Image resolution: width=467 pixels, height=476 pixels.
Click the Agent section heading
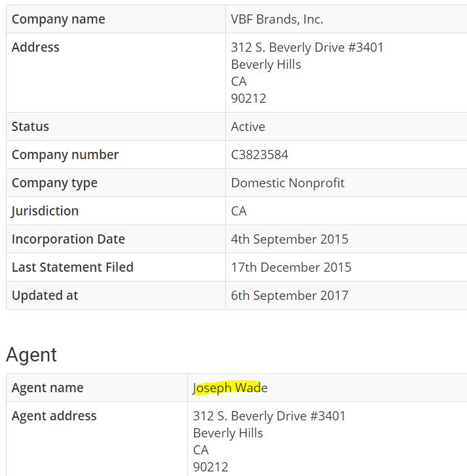click(x=31, y=354)
